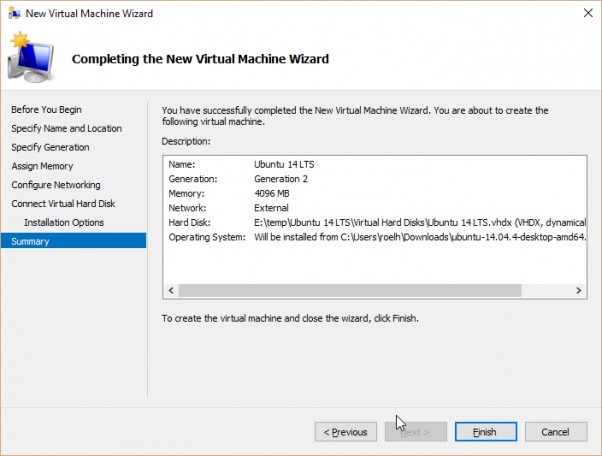Click the Description: label
Viewport: 602px width, 456px height.
tap(186, 142)
